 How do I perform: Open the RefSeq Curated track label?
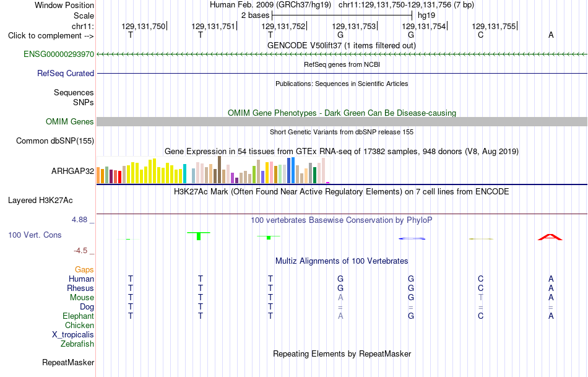coord(65,73)
